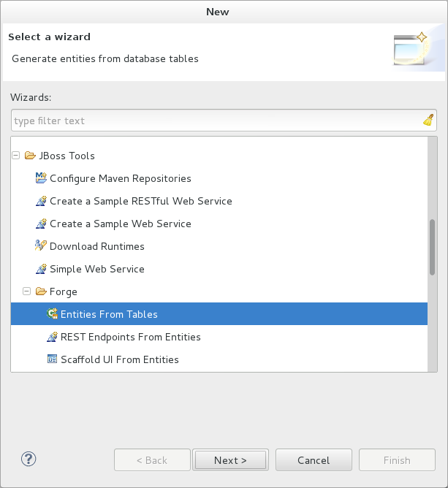This screenshot has width=448, height=488.
Task: Clear filter text with the broom icon
Action: (x=428, y=121)
